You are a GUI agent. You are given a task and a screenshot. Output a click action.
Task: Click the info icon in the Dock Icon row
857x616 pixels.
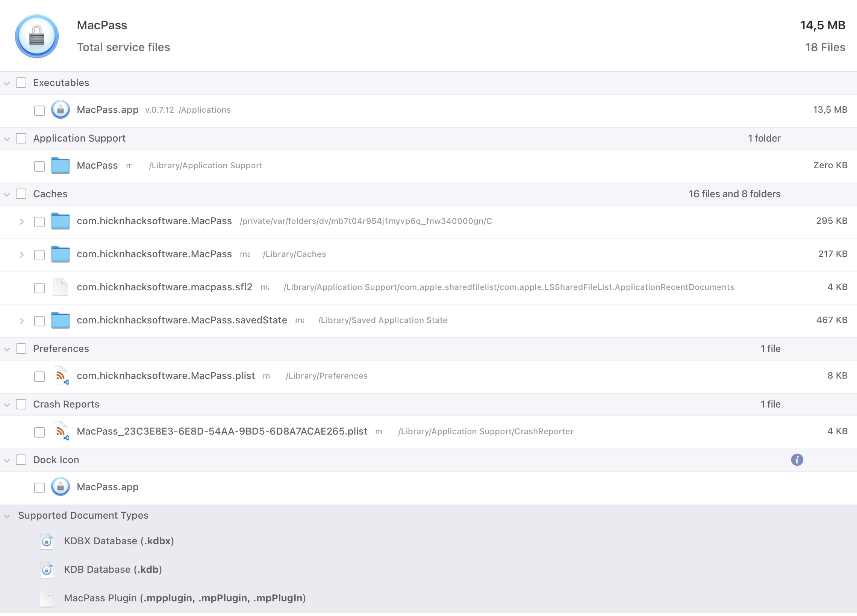pos(797,460)
